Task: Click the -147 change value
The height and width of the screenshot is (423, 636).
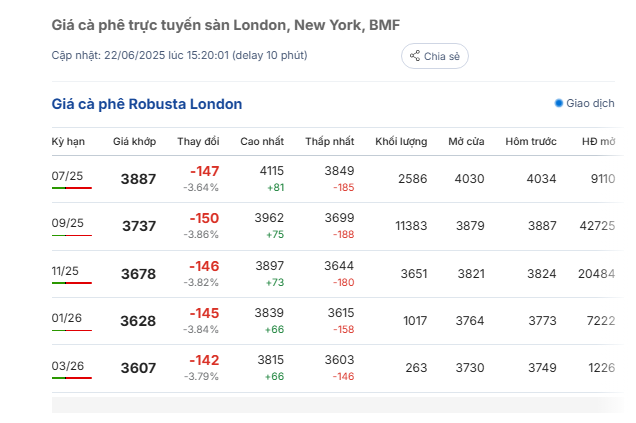Action: (204, 171)
